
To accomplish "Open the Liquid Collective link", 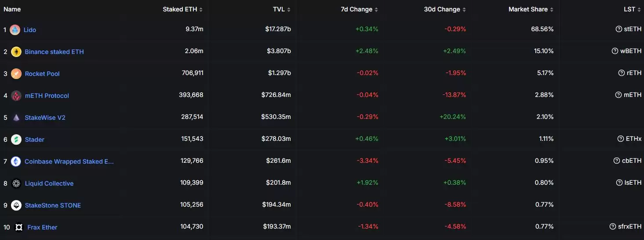I will tap(49, 183).
